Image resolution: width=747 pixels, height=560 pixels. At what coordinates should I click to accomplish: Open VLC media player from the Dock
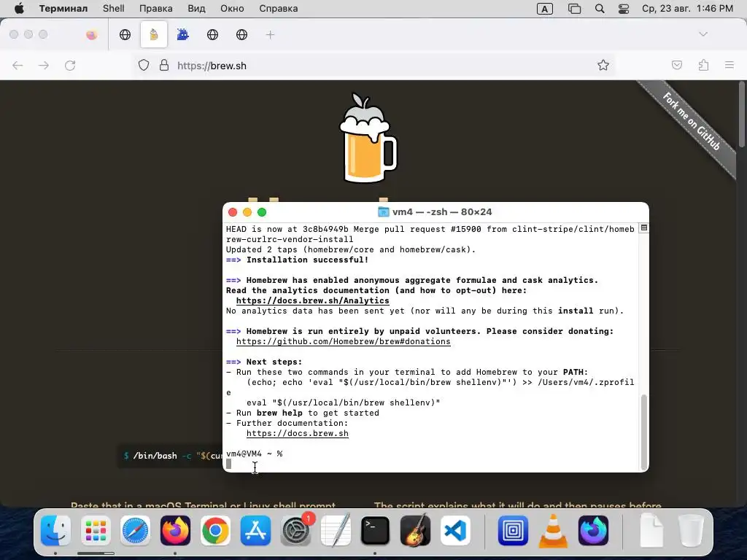pos(553,531)
